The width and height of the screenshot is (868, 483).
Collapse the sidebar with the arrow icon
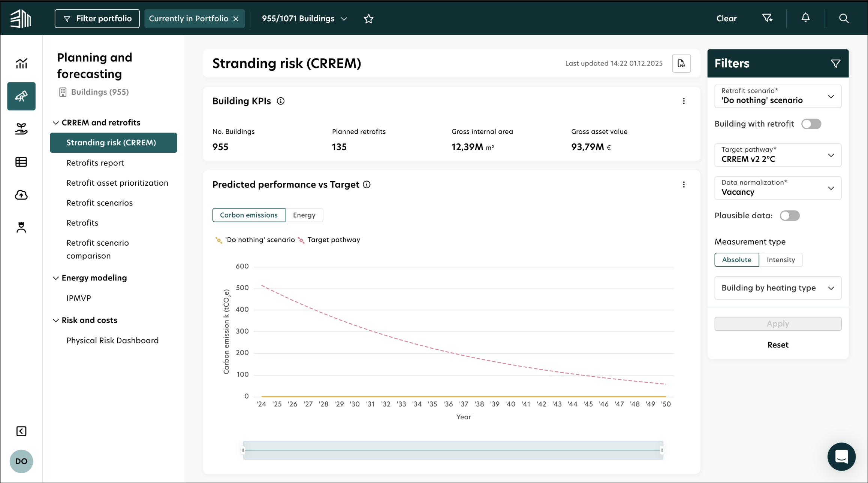[21, 431]
